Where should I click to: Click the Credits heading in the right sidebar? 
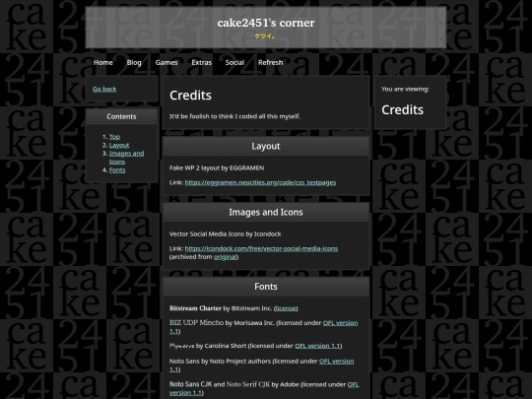click(x=402, y=110)
